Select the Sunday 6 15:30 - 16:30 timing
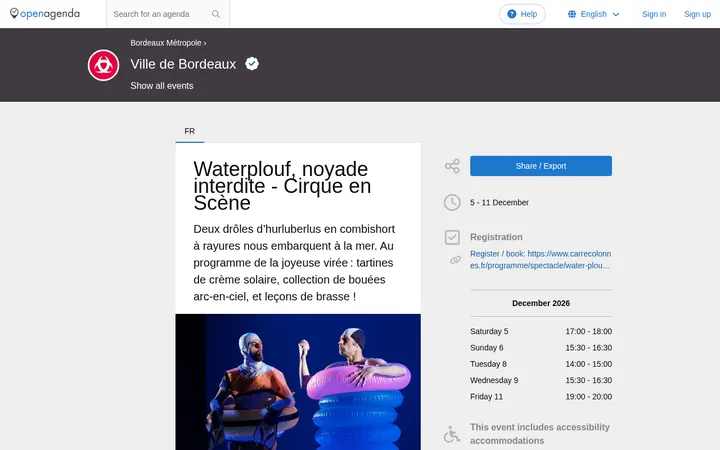Image resolution: width=720 pixels, height=450 pixels. (x=540, y=348)
